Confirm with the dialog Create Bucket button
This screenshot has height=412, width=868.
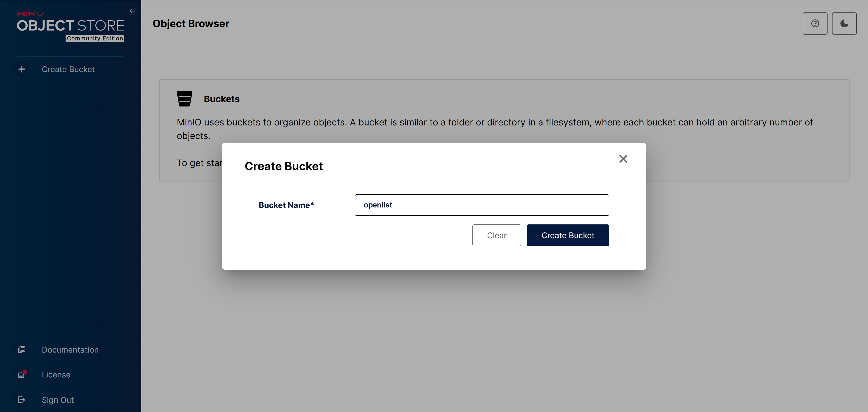pyautogui.click(x=568, y=235)
